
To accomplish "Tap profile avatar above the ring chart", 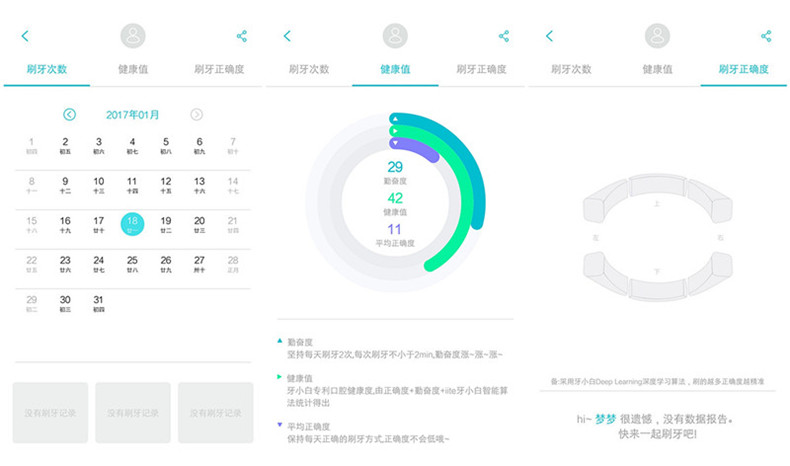I will point(395,36).
